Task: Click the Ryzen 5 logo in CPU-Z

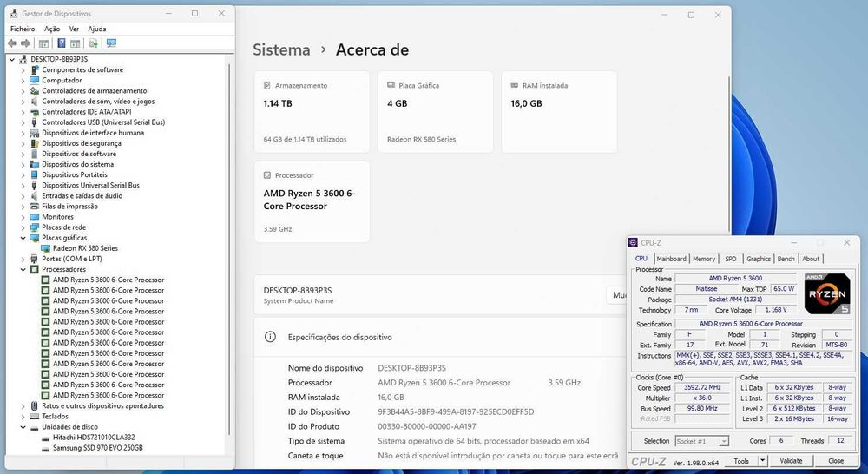Action: pos(827,294)
